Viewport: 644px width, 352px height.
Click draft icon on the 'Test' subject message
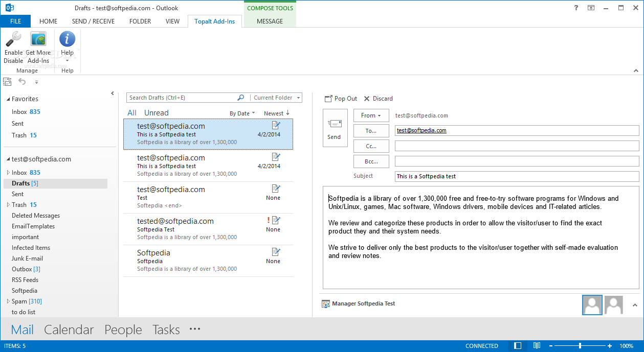276,189
